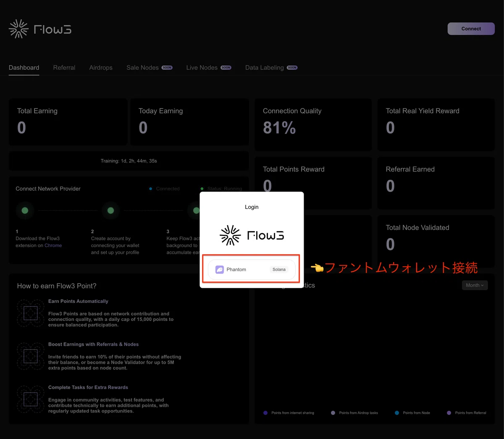Click SOON badge beside Sale Nodes

167,68
